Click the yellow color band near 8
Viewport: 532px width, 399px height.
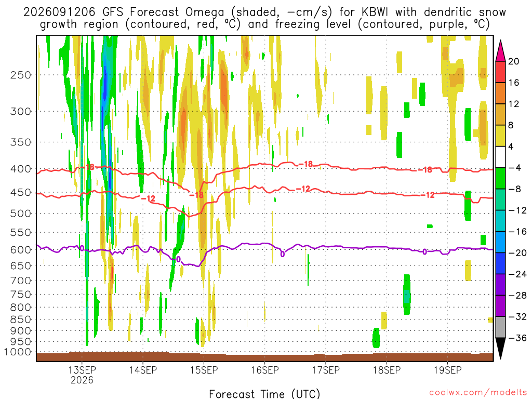pos(500,136)
